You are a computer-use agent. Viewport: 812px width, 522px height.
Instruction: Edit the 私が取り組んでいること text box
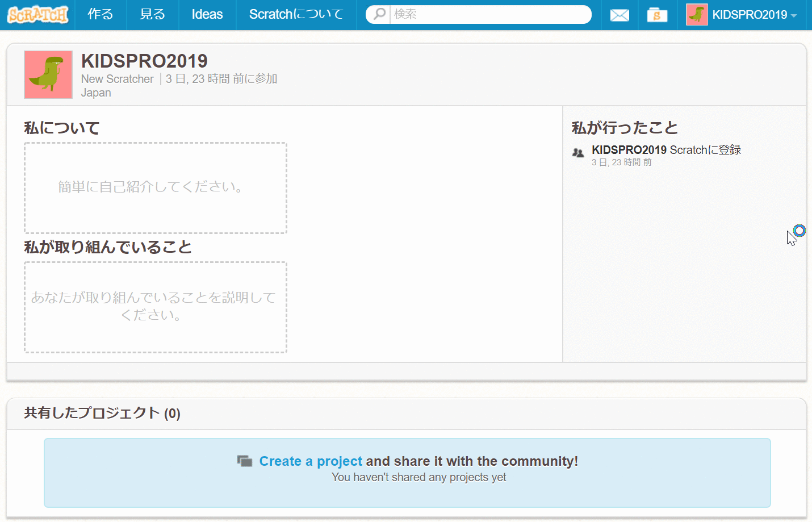tap(156, 307)
